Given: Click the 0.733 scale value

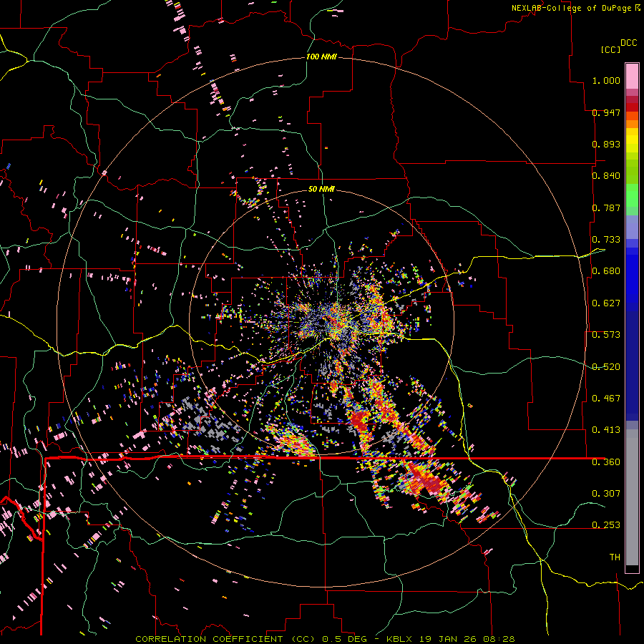Looking at the screenshot, I should click(606, 240).
